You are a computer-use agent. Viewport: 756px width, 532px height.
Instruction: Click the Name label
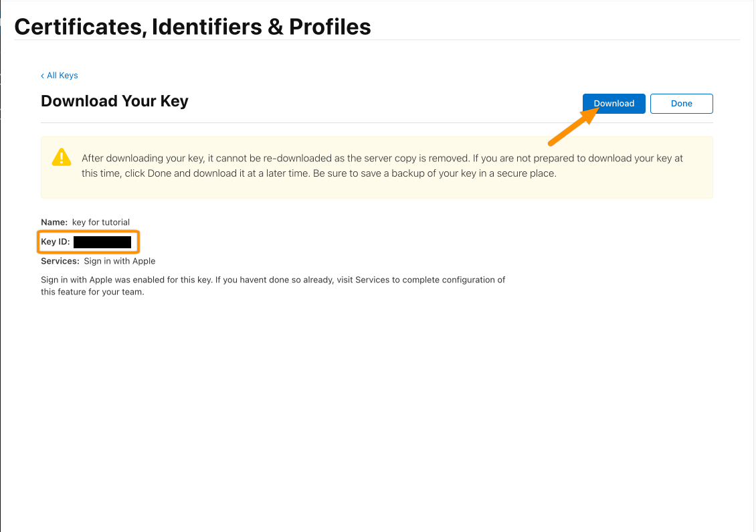click(54, 222)
